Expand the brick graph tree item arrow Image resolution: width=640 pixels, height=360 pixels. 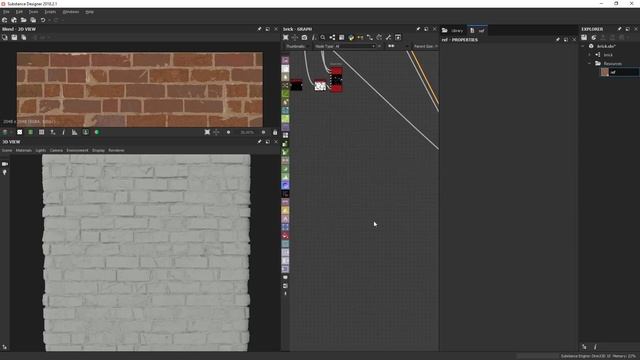point(589,55)
